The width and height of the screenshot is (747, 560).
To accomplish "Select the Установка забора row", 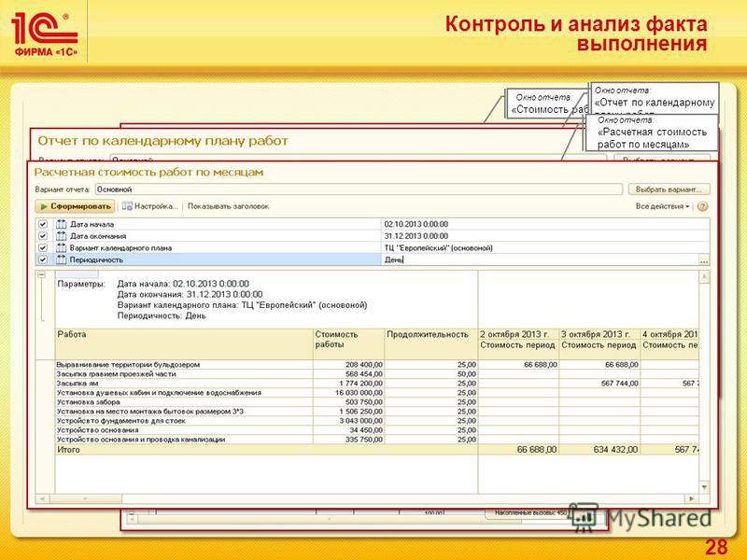I will pos(88,402).
